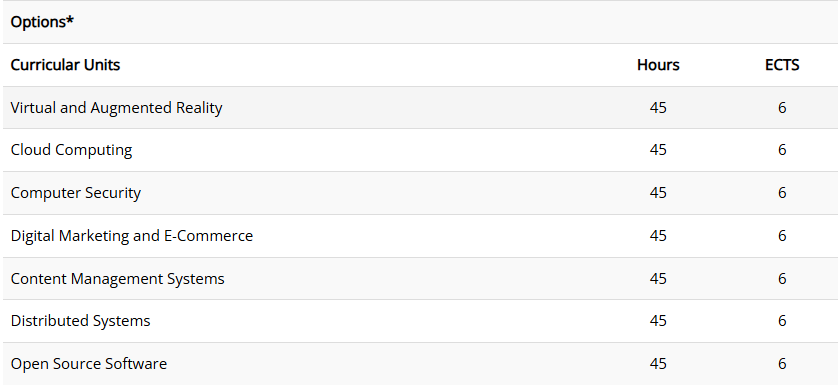This screenshot has width=838, height=392.
Task: Select Open Source Software row
Action: coord(420,364)
